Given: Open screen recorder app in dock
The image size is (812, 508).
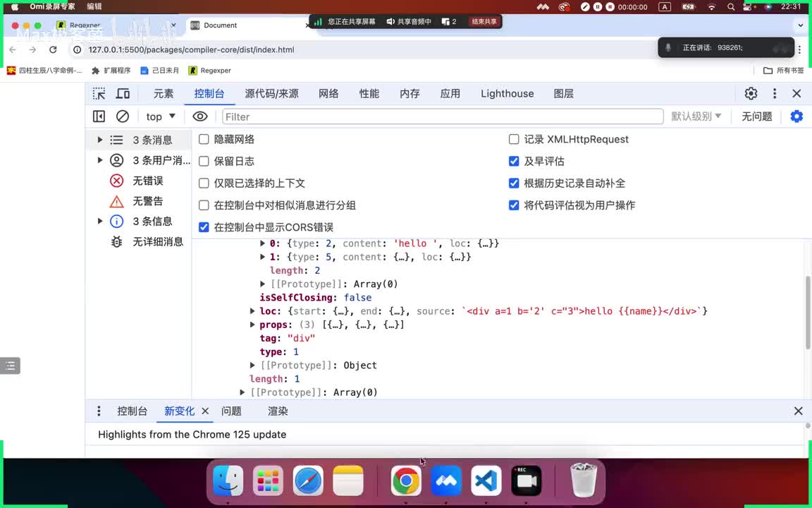Looking at the screenshot, I should click(x=527, y=480).
